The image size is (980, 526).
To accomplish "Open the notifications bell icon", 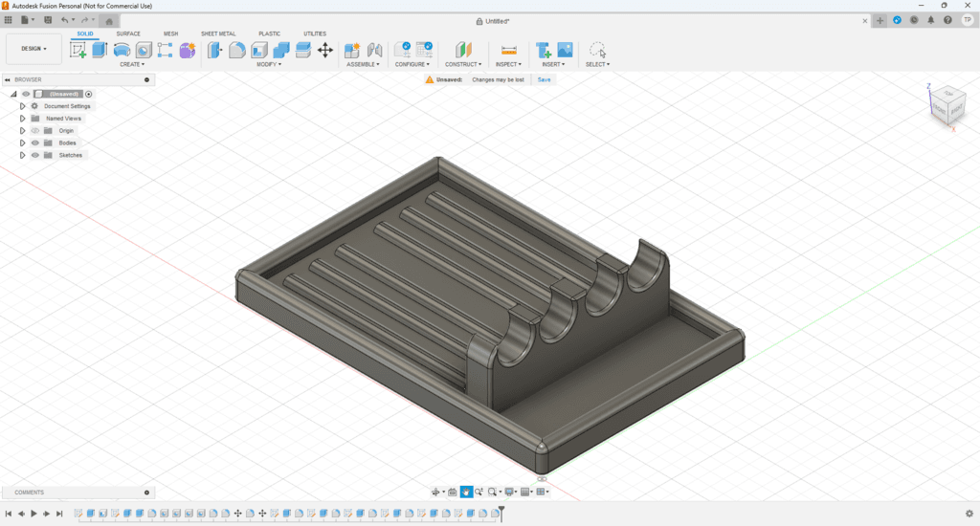I will [931, 20].
